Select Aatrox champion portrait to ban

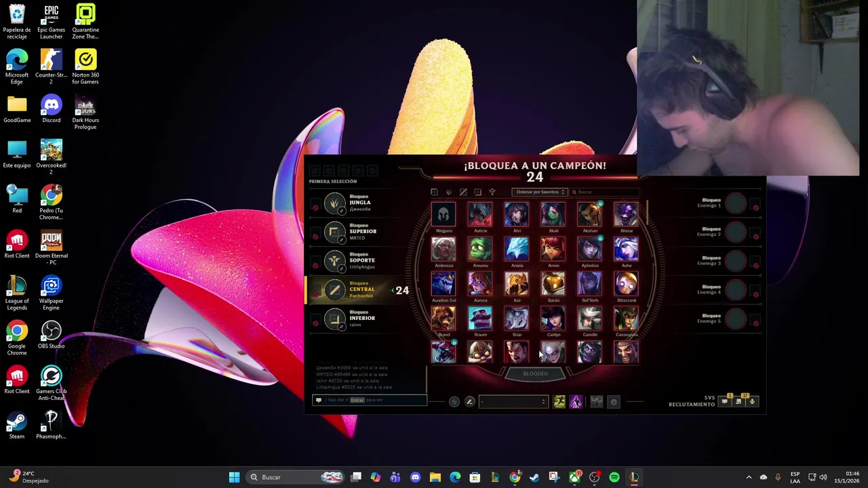(480, 215)
